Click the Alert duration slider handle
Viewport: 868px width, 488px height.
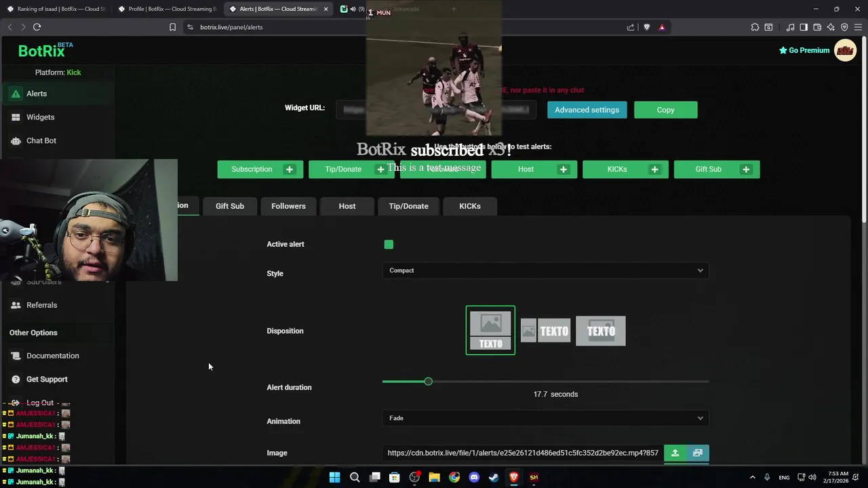(x=428, y=382)
